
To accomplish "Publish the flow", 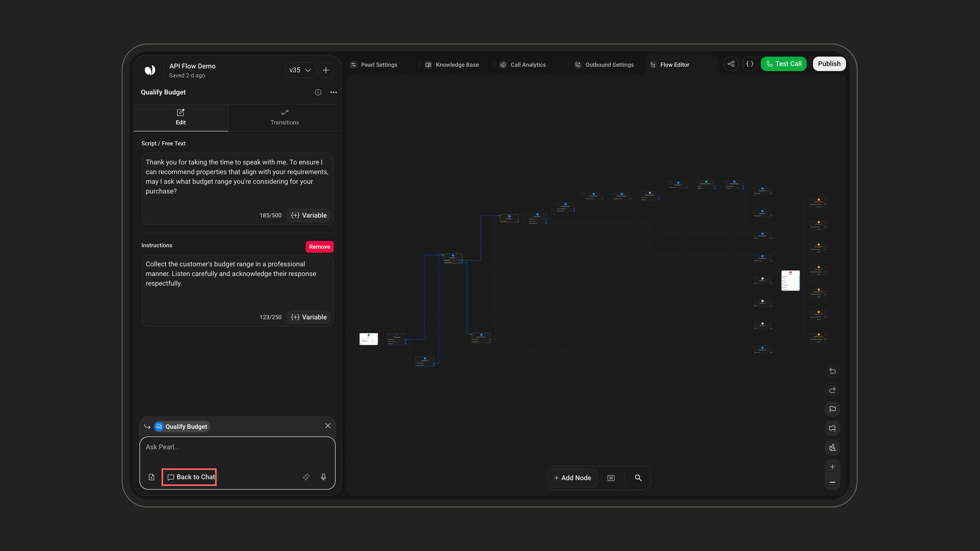I will click(x=829, y=64).
